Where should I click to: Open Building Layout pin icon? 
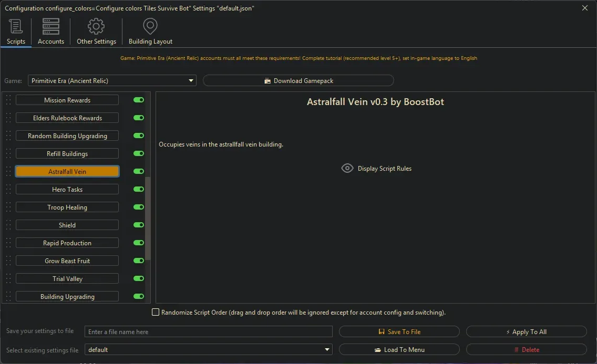pyautogui.click(x=150, y=27)
